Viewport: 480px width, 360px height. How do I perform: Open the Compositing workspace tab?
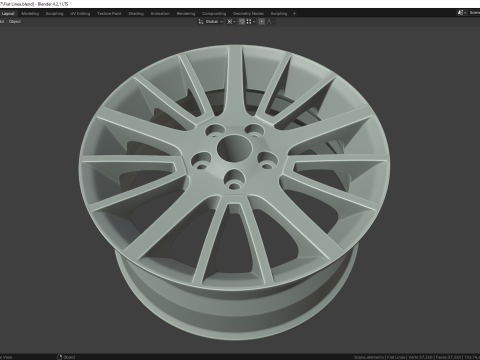pyautogui.click(x=214, y=14)
